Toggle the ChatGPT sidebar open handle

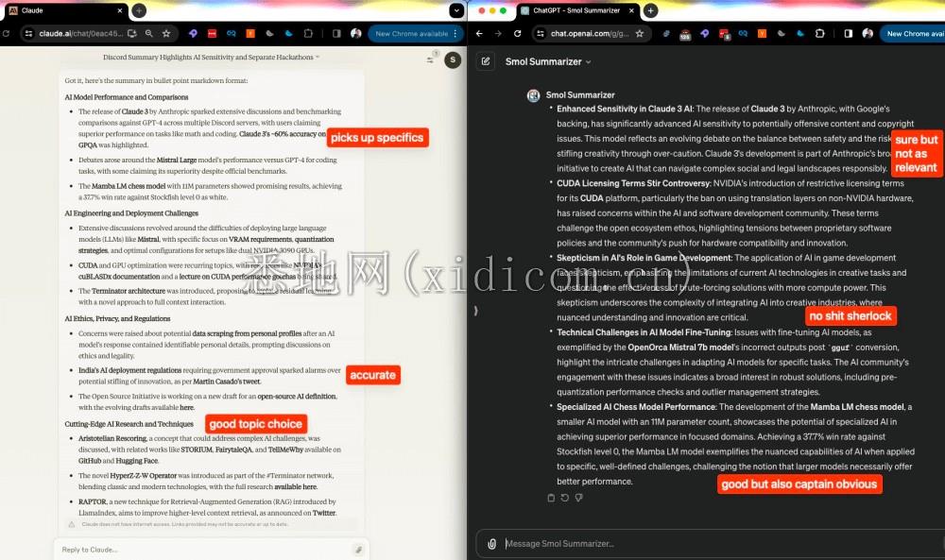click(475, 311)
